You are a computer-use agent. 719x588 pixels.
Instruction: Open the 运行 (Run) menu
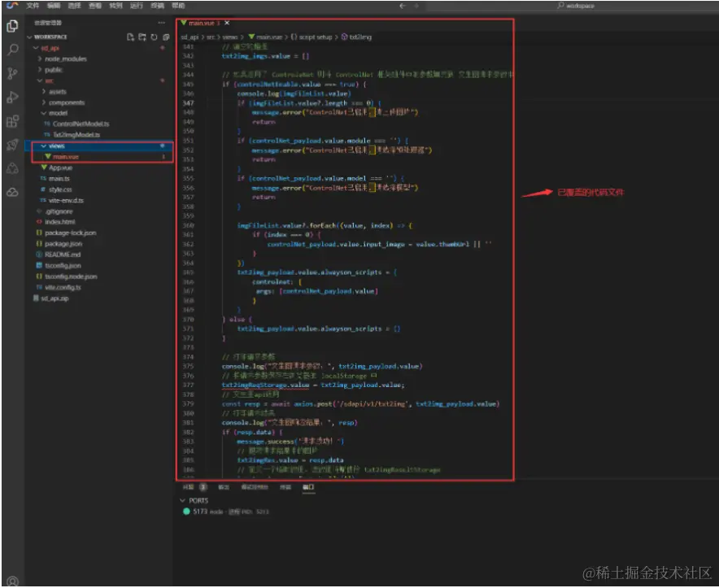tap(136, 6)
